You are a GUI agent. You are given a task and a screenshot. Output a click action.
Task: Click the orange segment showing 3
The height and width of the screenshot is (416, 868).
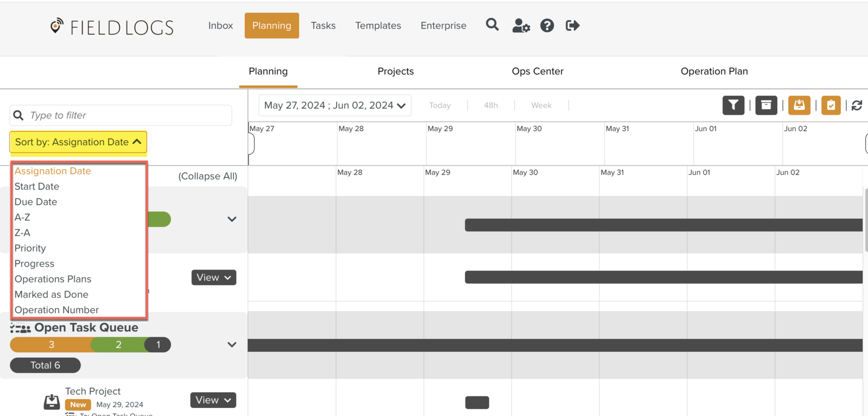coord(51,345)
